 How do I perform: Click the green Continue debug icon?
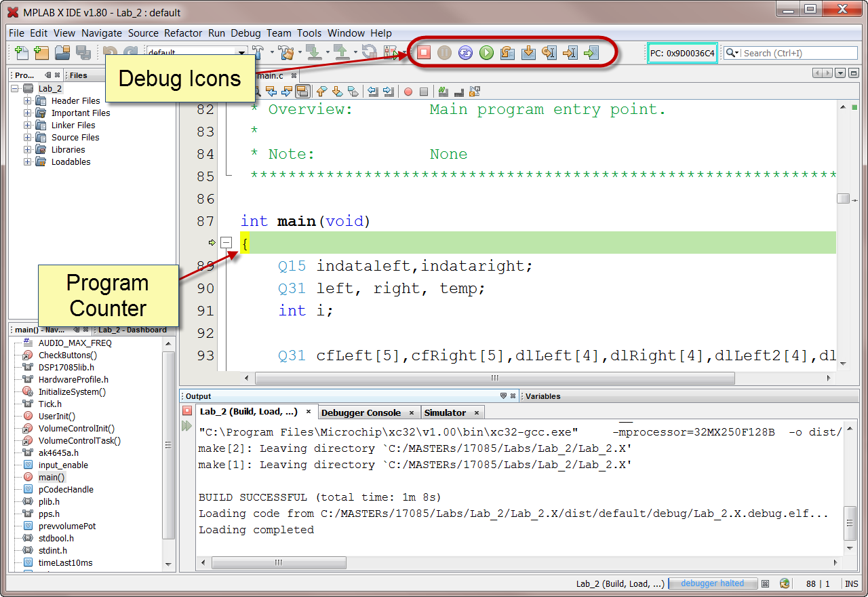(486, 53)
